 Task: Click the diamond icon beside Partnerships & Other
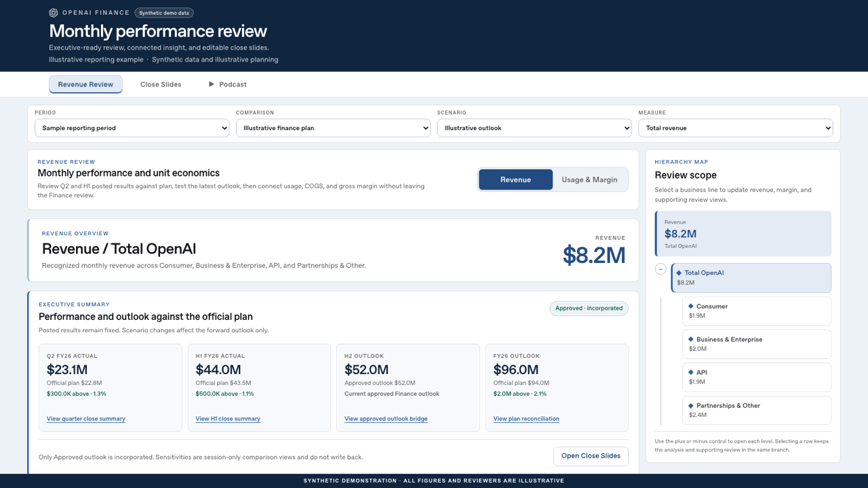(x=691, y=405)
